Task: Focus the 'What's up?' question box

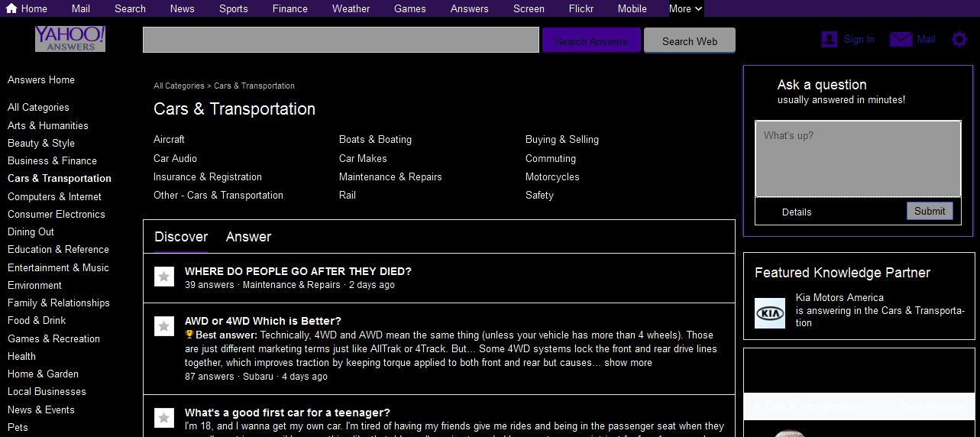Action: pyautogui.click(x=858, y=159)
